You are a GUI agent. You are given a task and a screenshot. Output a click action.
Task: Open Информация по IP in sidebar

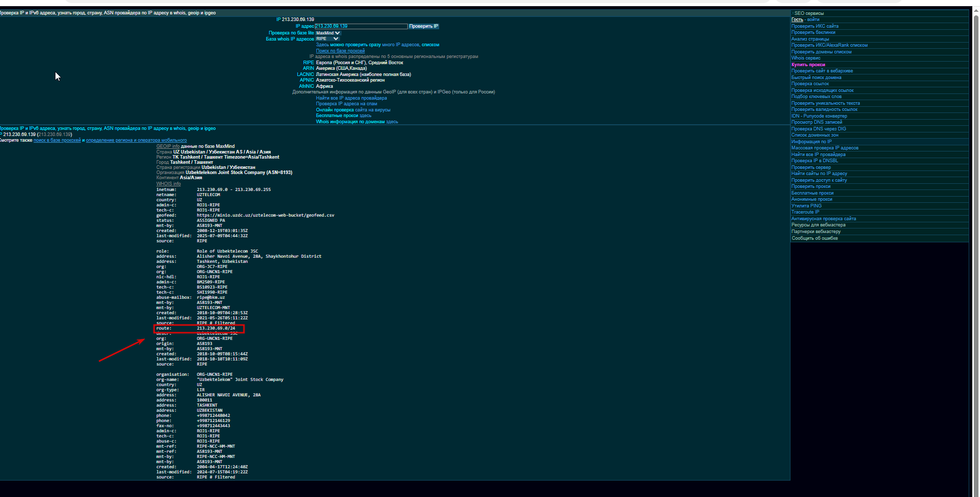pyautogui.click(x=812, y=142)
